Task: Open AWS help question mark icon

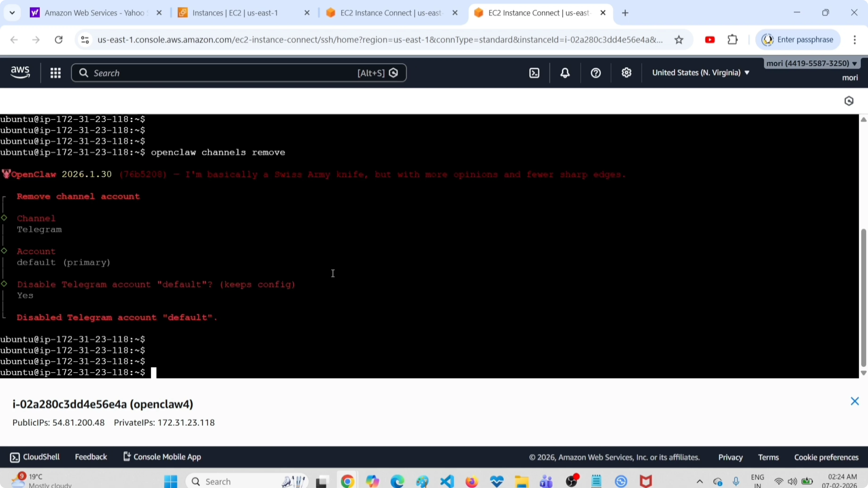Action: 595,73
